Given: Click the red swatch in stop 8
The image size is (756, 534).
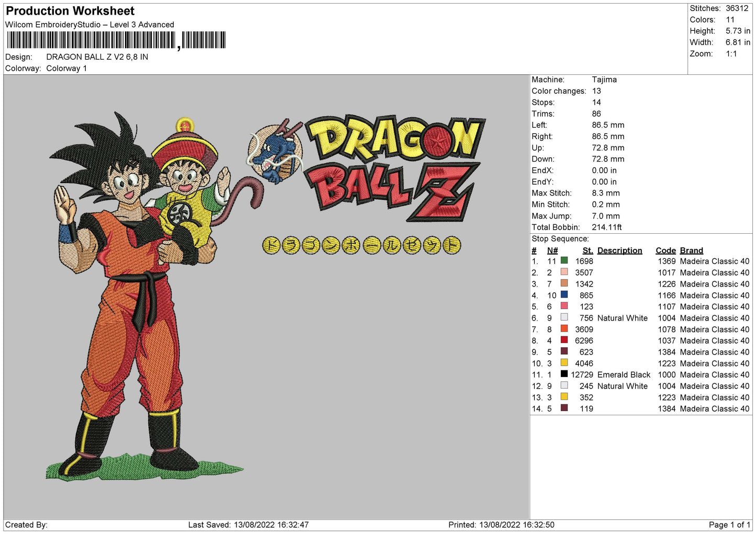Looking at the screenshot, I should point(564,340).
